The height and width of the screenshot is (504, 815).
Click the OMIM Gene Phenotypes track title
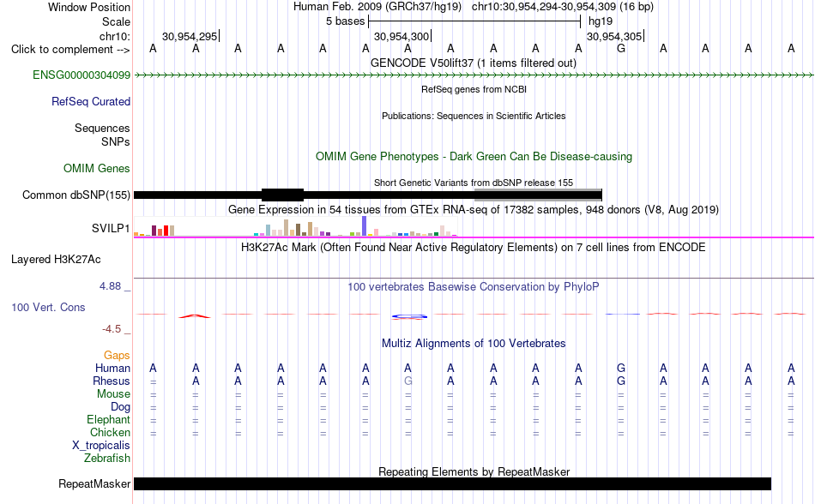474,157
